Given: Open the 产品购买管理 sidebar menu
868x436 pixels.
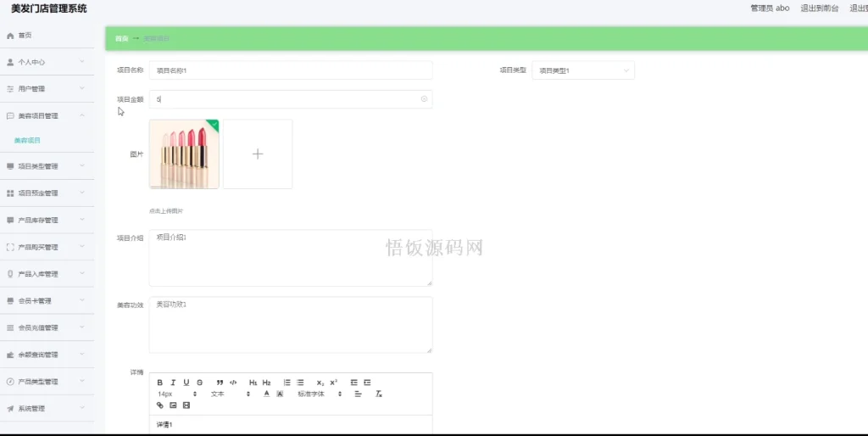Looking at the screenshot, I should pos(47,247).
